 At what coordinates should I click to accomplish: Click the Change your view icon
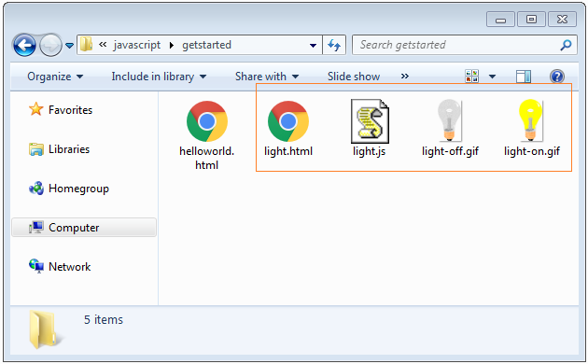(471, 77)
